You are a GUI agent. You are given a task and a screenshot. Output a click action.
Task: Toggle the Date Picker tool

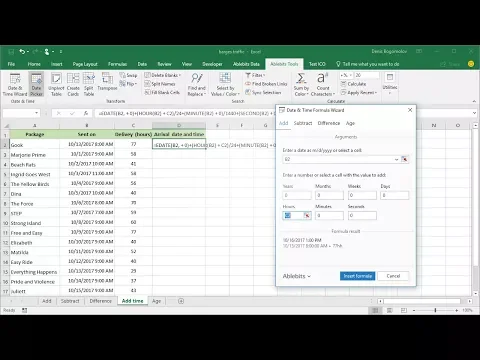(x=36, y=85)
